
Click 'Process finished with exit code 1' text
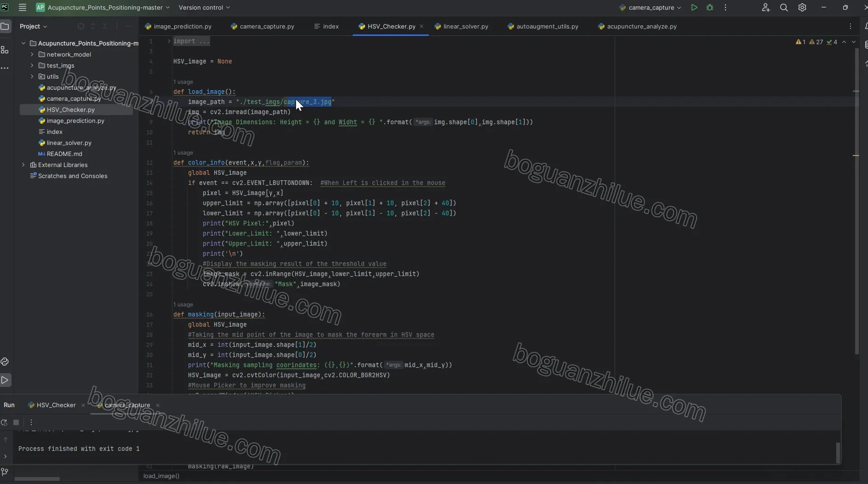[x=79, y=449]
